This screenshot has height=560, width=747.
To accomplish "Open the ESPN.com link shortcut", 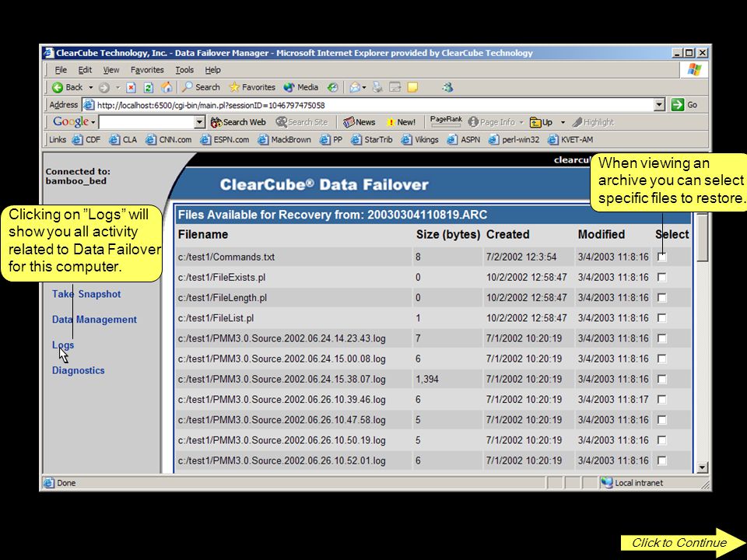I will pyautogui.click(x=224, y=139).
